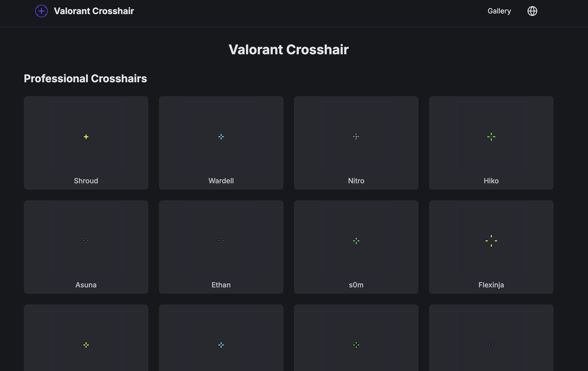Choose s0m's green crosshair preview
Image resolution: width=588 pixels, height=371 pixels.
point(356,241)
